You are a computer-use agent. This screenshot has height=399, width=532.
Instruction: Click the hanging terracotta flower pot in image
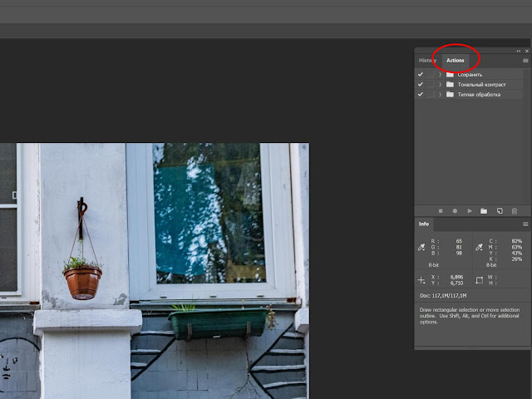point(82,281)
